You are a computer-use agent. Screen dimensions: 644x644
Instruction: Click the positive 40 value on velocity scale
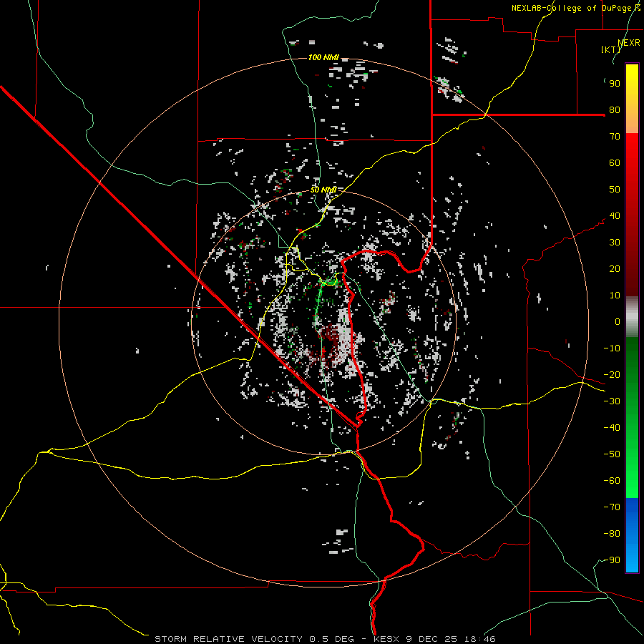coord(615,215)
